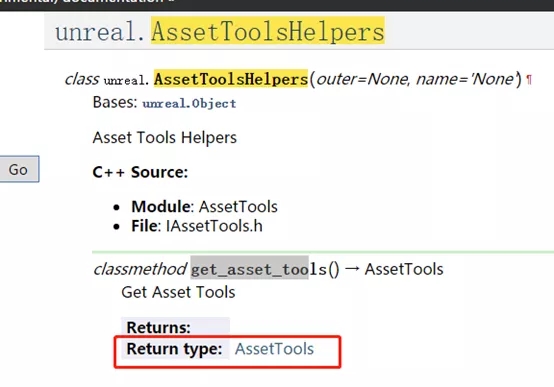The width and height of the screenshot is (554, 387).
Task: Click the Returns: field label
Action: click(158, 327)
